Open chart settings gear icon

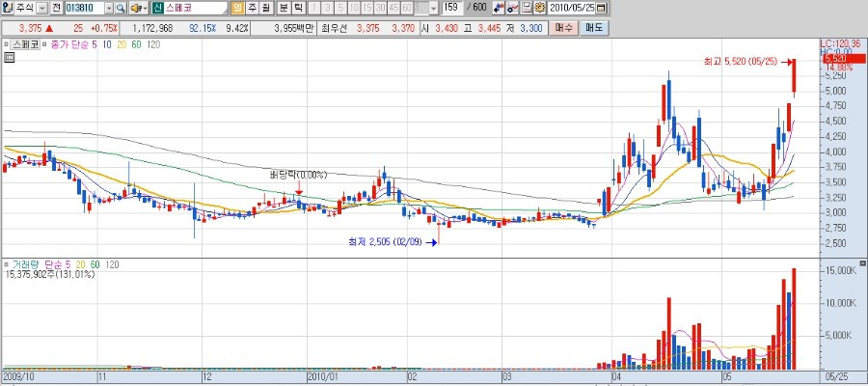click(539, 9)
